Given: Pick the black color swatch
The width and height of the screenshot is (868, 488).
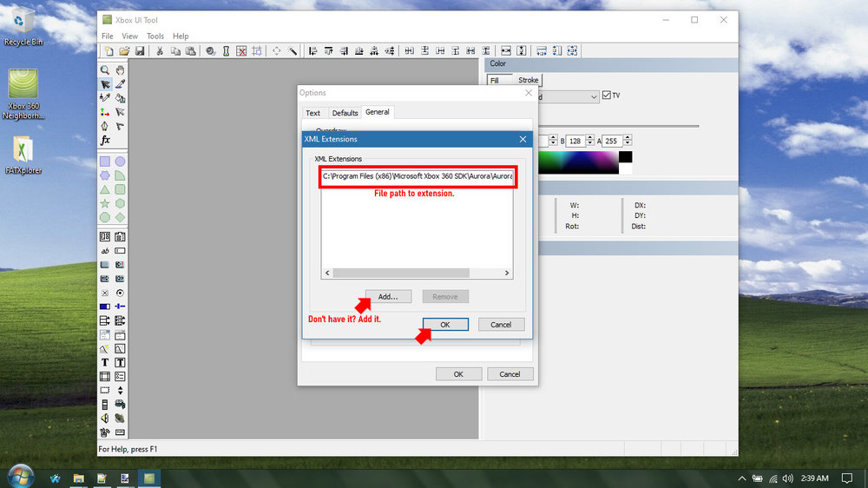Looking at the screenshot, I should coord(626,157).
